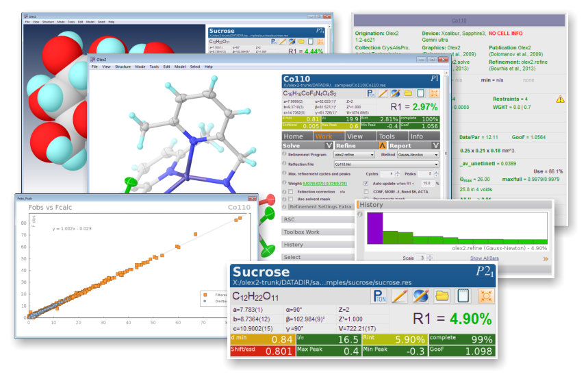The height and width of the screenshot is (381, 588).
Task: Open the Structure menu in the Co110 window
Action: coord(123,66)
